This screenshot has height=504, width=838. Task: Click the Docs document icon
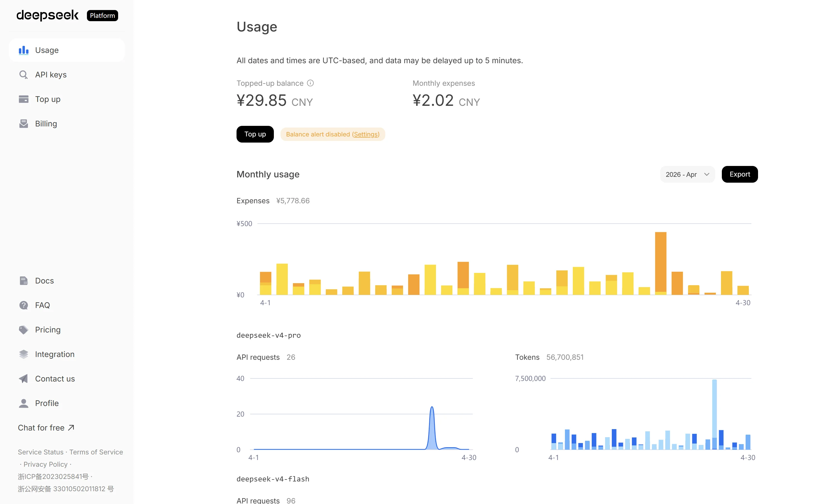point(23,281)
